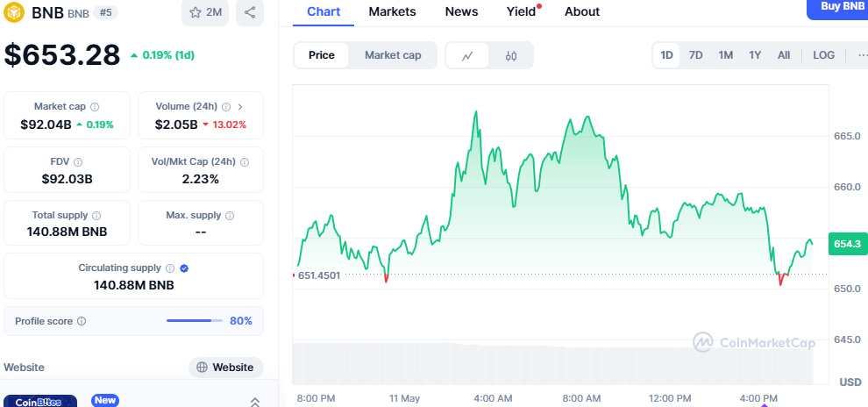Open the chart more options ellipsis
868x407 pixels.
point(862,55)
